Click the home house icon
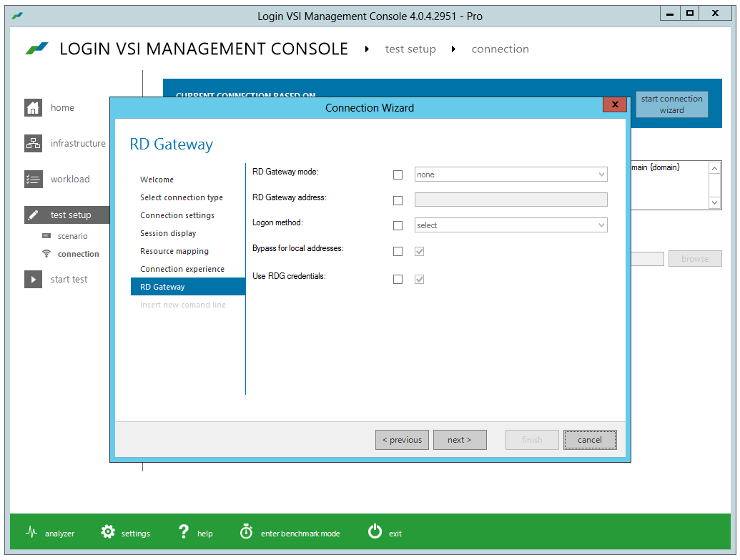 [33, 108]
